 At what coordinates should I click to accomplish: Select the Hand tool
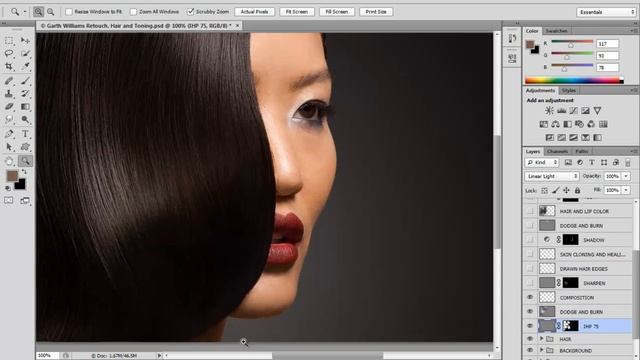tap(9, 161)
